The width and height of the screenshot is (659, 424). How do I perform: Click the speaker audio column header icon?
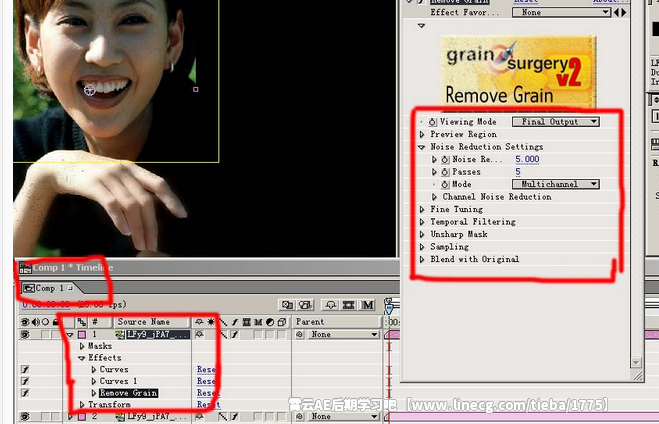[x=35, y=322]
